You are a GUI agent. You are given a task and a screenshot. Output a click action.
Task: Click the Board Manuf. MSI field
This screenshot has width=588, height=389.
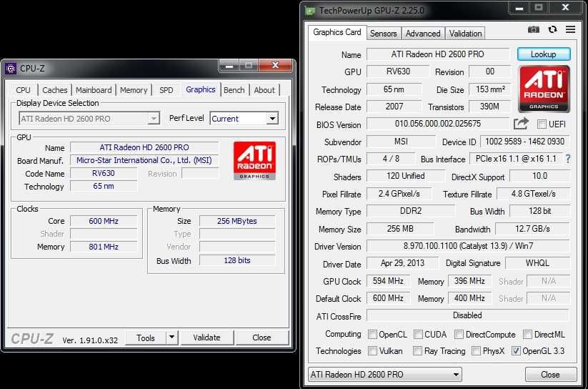(x=144, y=160)
